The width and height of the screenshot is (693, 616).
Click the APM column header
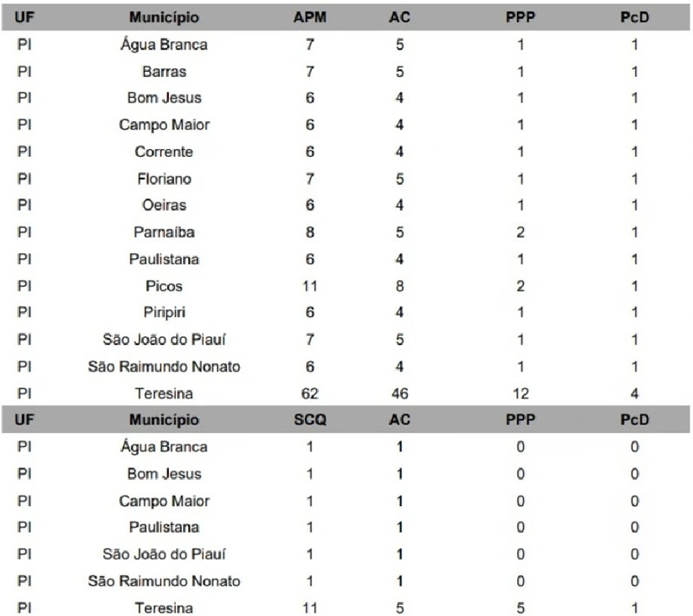309,17
